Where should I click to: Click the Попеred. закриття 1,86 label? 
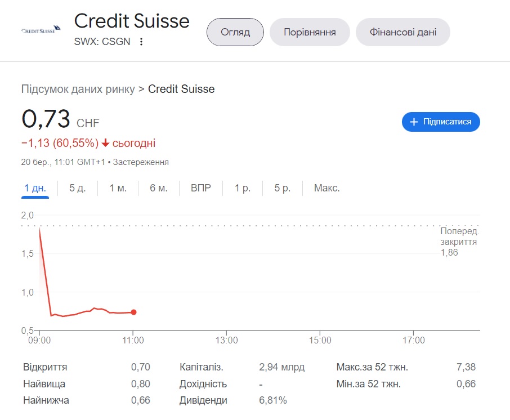459,242
